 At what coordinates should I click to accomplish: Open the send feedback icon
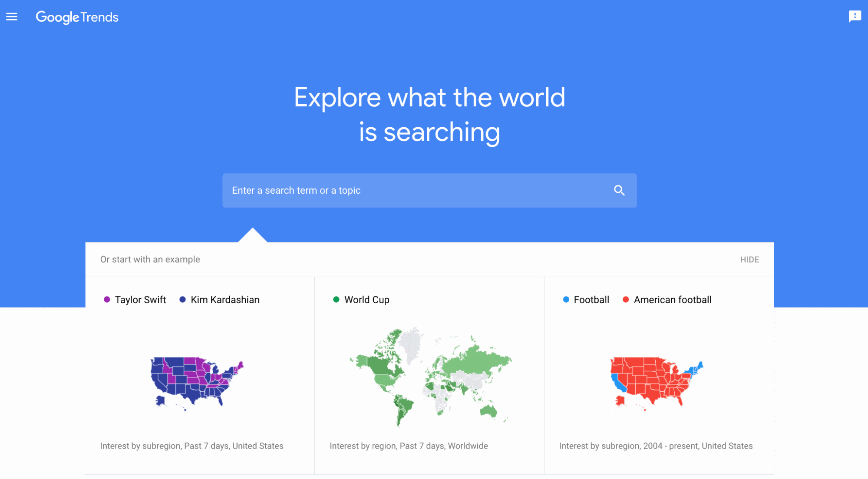pyautogui.click(x=855, y=17)
